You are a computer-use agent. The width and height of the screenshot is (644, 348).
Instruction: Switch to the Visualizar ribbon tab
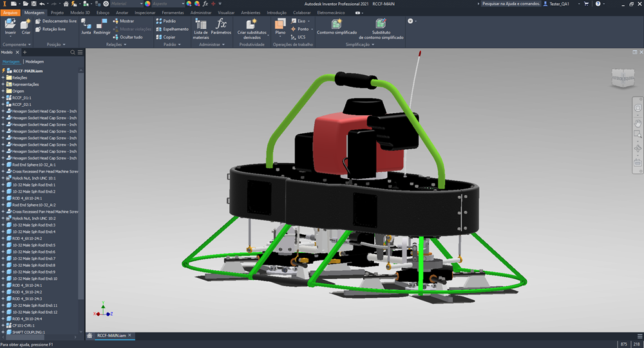point(226,13)
